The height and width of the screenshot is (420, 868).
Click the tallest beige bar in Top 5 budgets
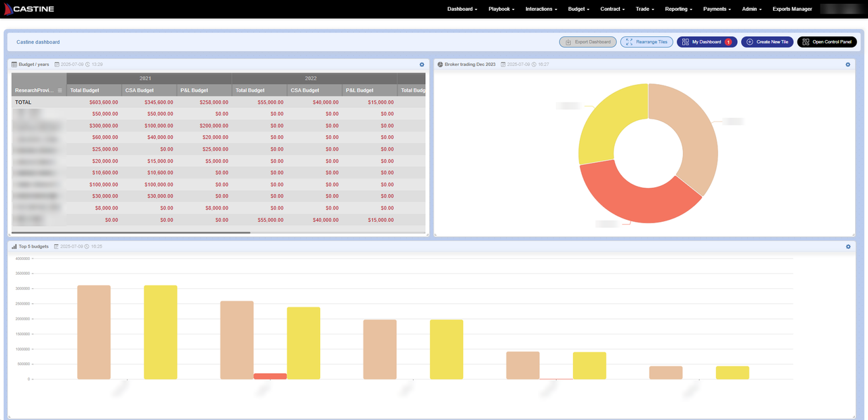[x=94, y=332]
